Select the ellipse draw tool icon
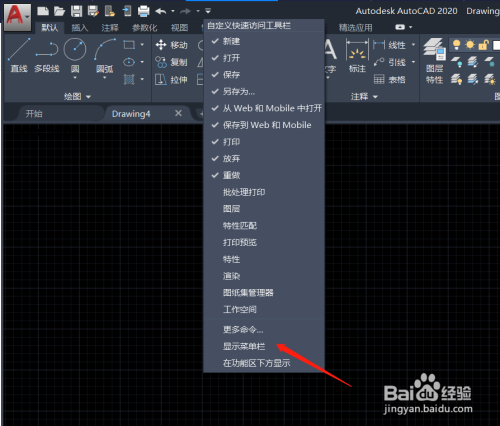500x426 pixels. pyautogui.click(x=129, y=62)
